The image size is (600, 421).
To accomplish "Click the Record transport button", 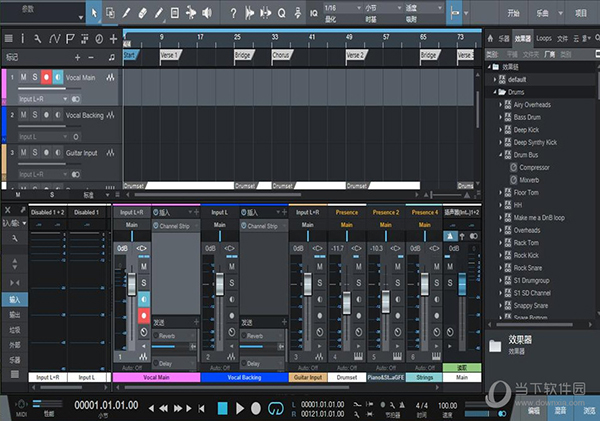I will point(256,408).
